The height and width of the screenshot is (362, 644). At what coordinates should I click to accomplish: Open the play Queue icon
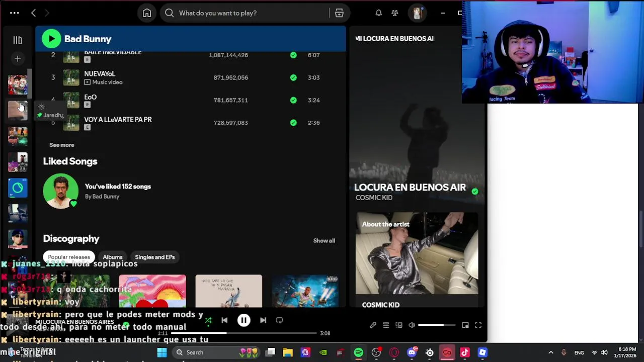(x=386, y=325)
